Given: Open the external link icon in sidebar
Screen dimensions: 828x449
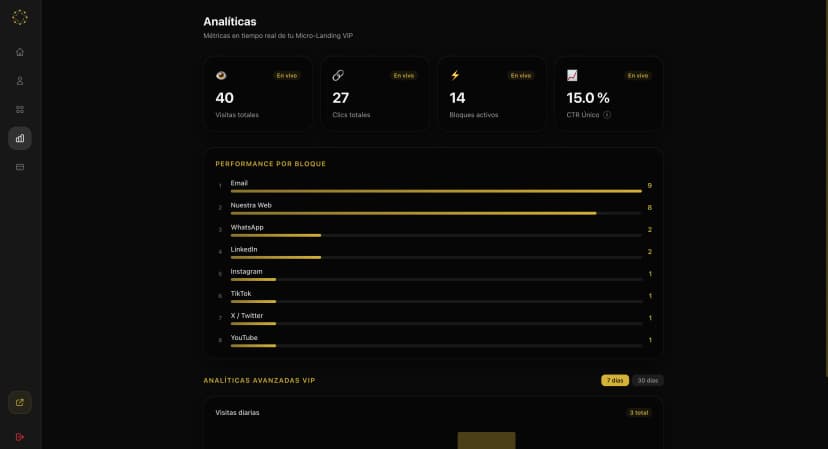Looking at the screenshot, I should [x=20, y=403].
